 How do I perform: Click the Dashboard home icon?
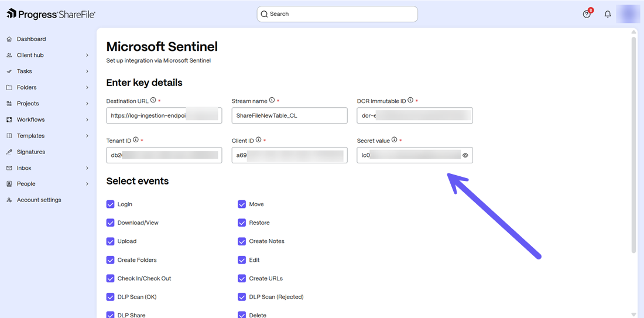pos(9,39)
